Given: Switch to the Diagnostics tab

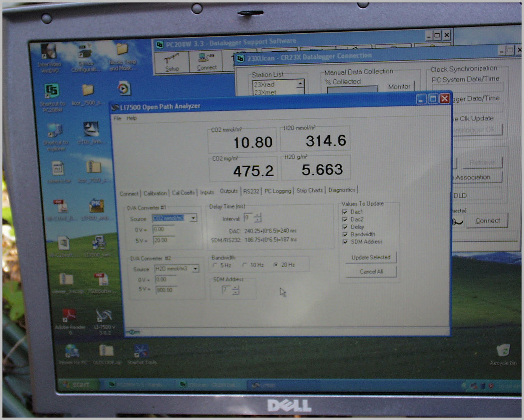Looking at the screenshot, I should 341,190.
